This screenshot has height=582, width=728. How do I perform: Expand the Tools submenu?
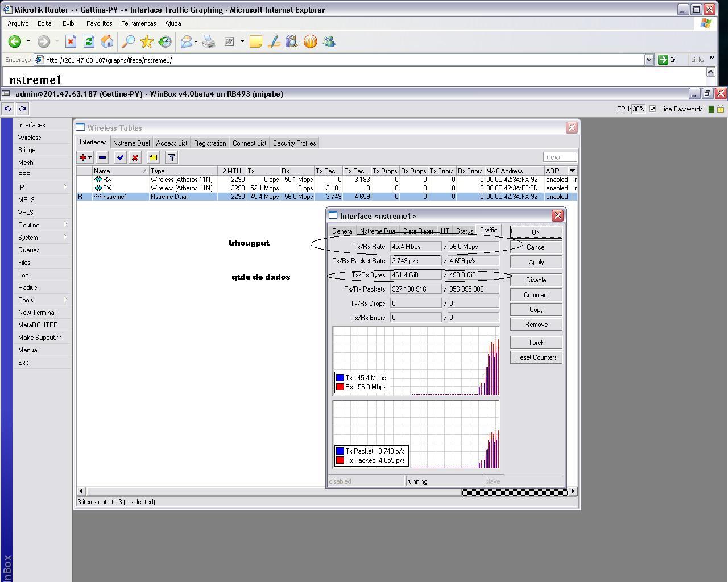(x=65, y=300)
